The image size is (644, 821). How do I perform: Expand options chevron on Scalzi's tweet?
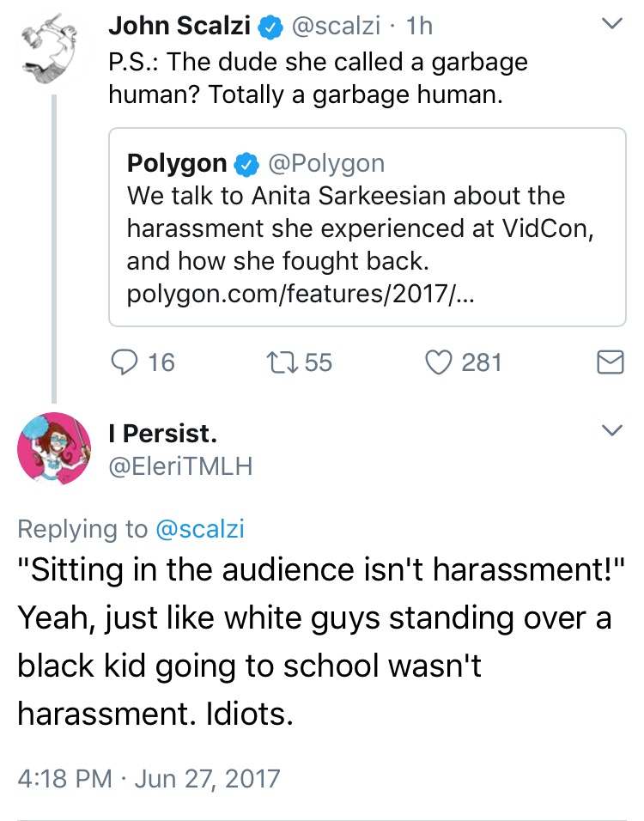(x=611, y=23)
